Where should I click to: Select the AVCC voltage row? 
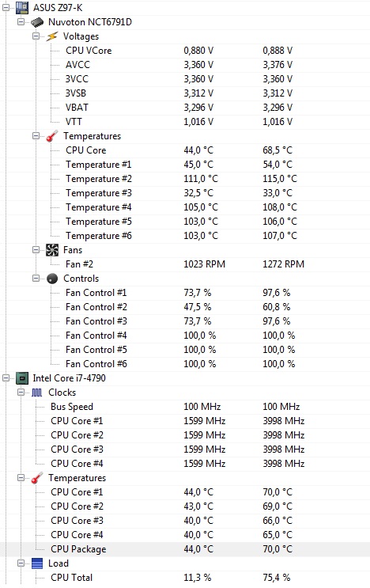point(185,65)
